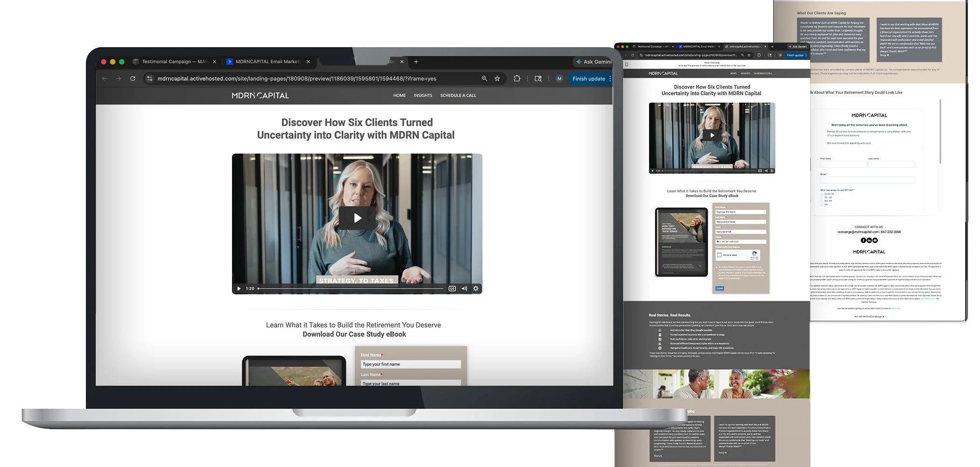
Task: Click the First Name field on laptop form
Action: (411, 364)
